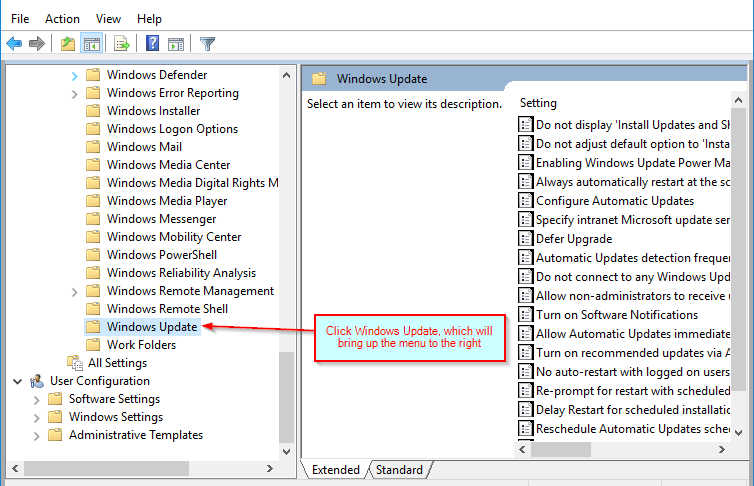Click folder icon for Windows Defender
Image resolution: width=754 pixels, height=486 pixels.
pos(93,75)
